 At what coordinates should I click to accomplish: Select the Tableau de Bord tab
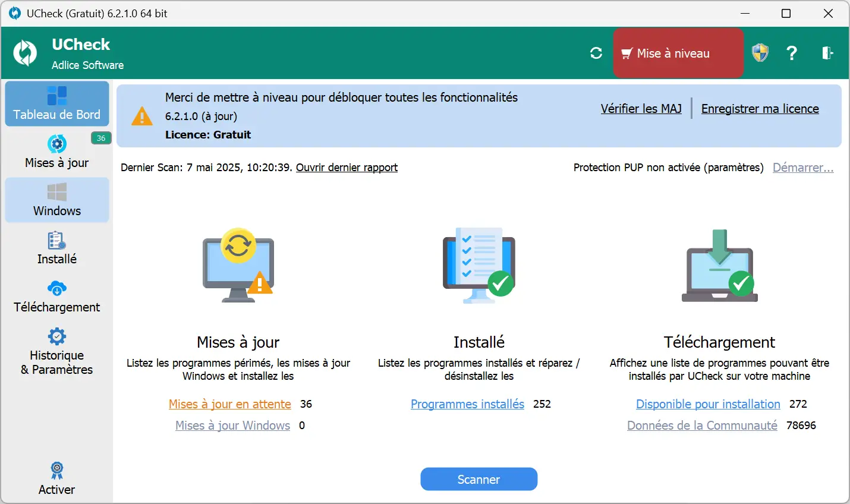pyautogui.click(x=57, y=103)
